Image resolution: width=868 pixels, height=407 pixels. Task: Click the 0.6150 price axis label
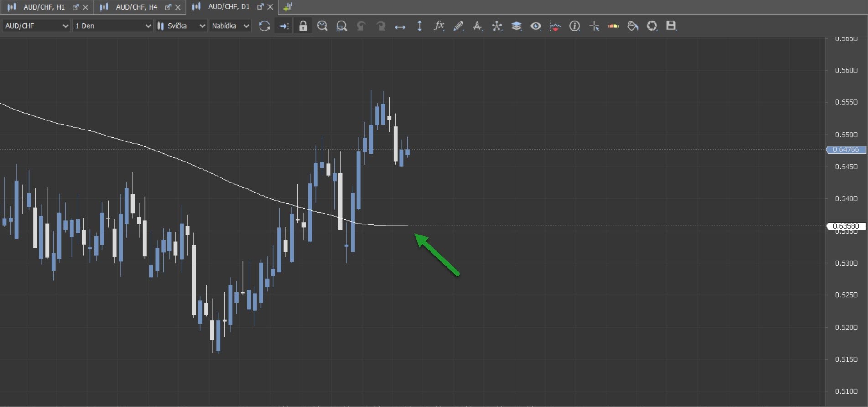pos(846,359)
